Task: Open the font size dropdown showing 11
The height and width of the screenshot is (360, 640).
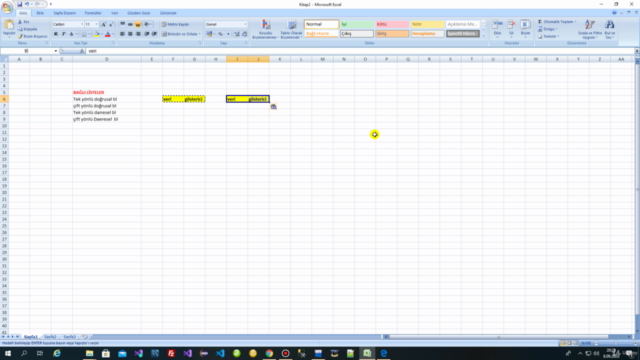Action: (x=96, y=24)
